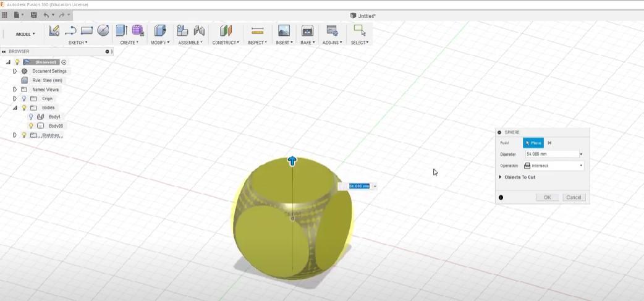Cancel the Sphere dialog
Viewport: 644px width, 301px height.
click(574, 198)
